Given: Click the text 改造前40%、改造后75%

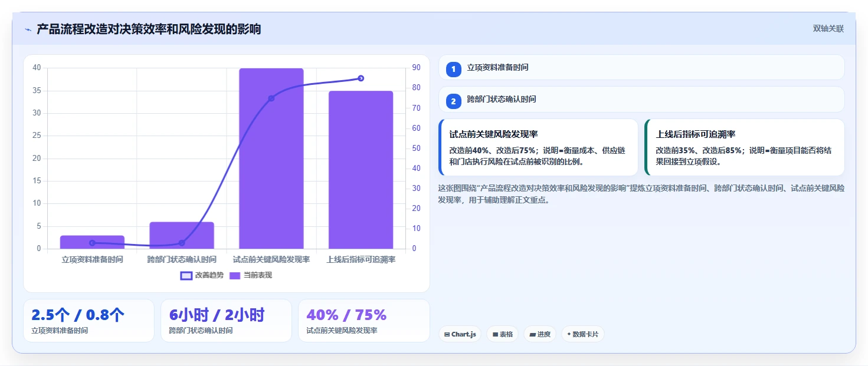Looking at the screenshot, I should tap(492, 150).
